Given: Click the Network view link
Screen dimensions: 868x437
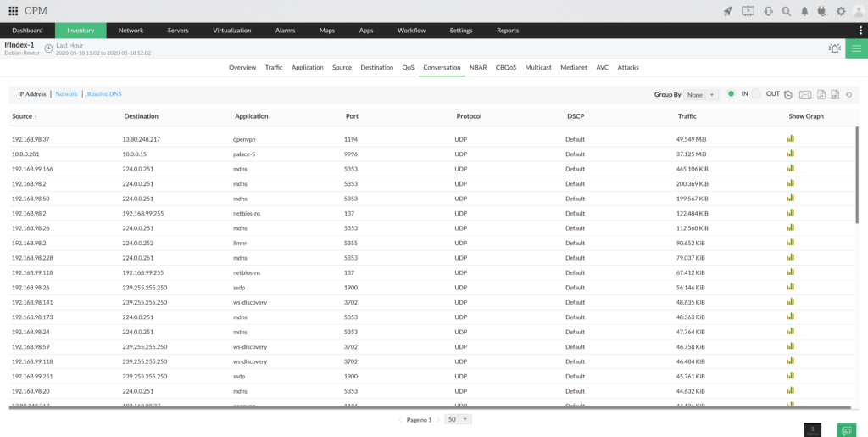Looking at the screenshot, I should tap(66, 94).
